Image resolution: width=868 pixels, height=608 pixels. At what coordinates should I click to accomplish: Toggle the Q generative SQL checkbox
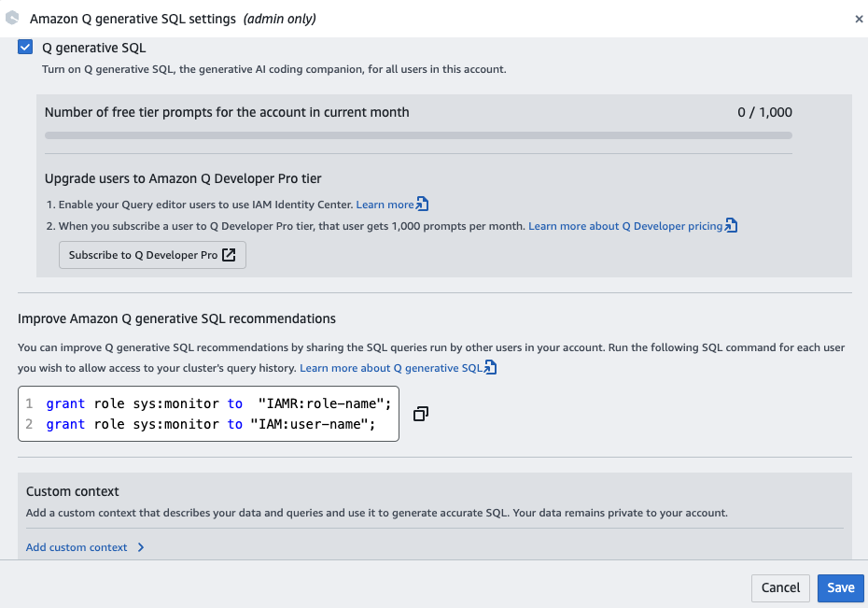(x=25, y=48)
